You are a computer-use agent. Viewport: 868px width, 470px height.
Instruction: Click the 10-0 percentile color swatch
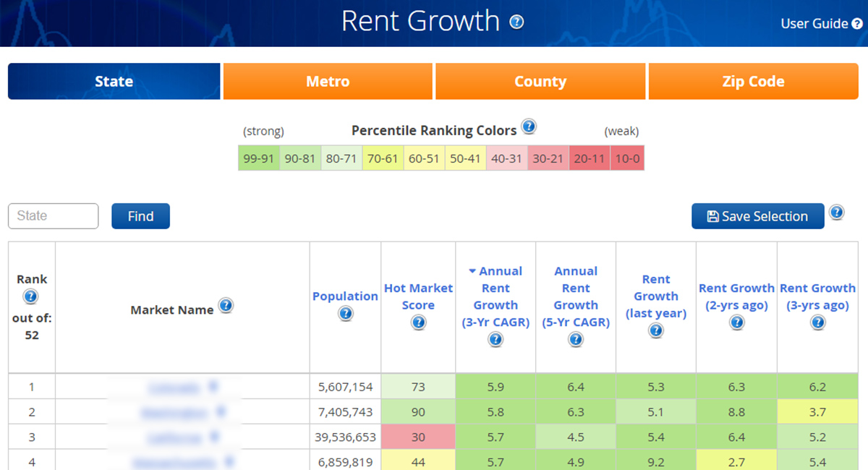point(627,158)
